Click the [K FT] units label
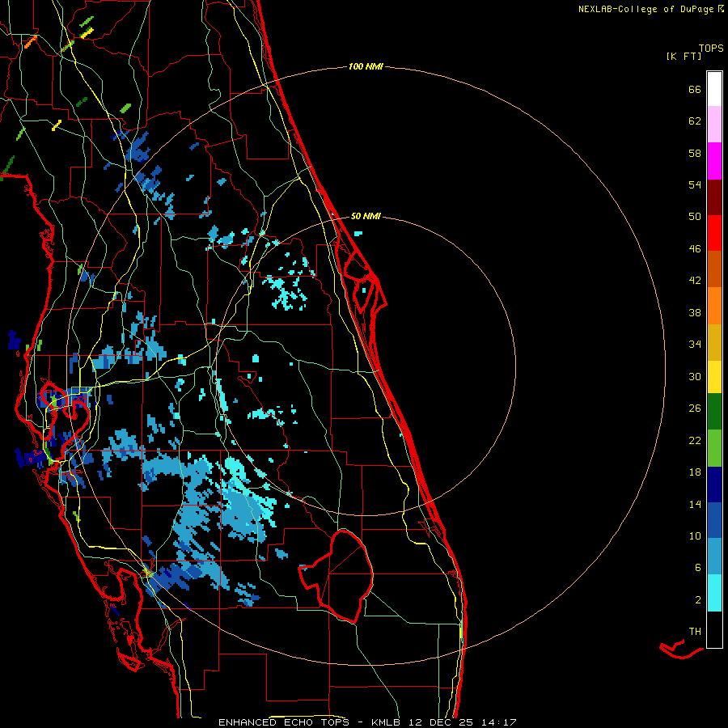This screenshot has height=728, width=728. click(x=684, y=57)
